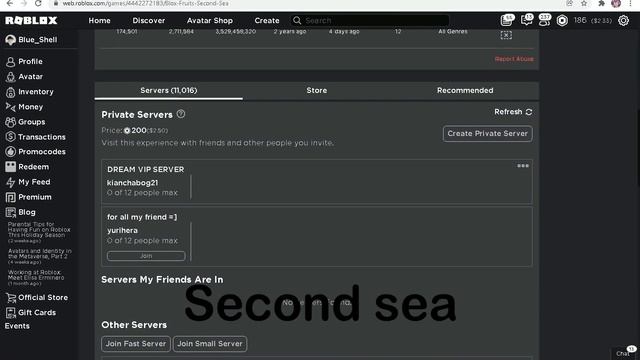Open the Avatar Shop menu item
Image resolution: width=640 pixels, height=360 pixels.
click(x=210, y=20)
